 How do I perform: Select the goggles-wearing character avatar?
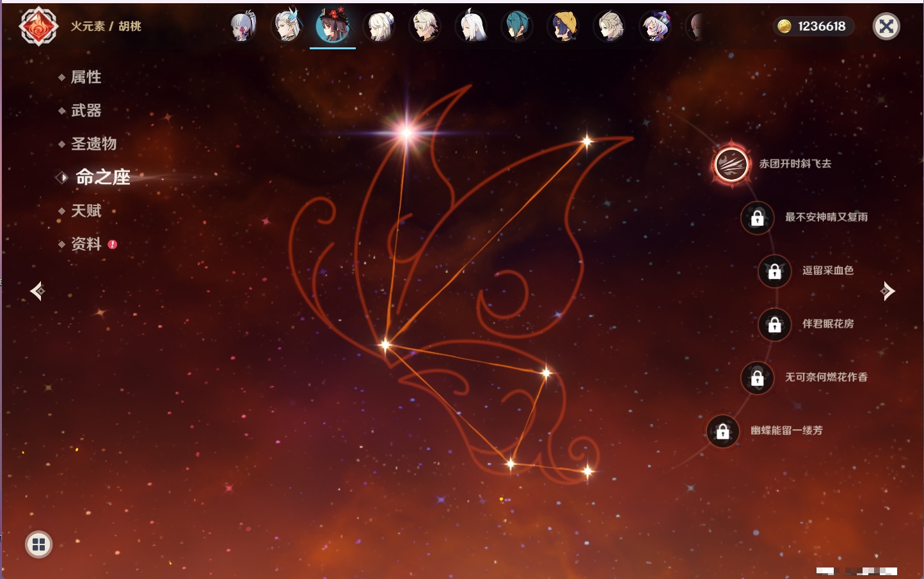click(425, 27)
